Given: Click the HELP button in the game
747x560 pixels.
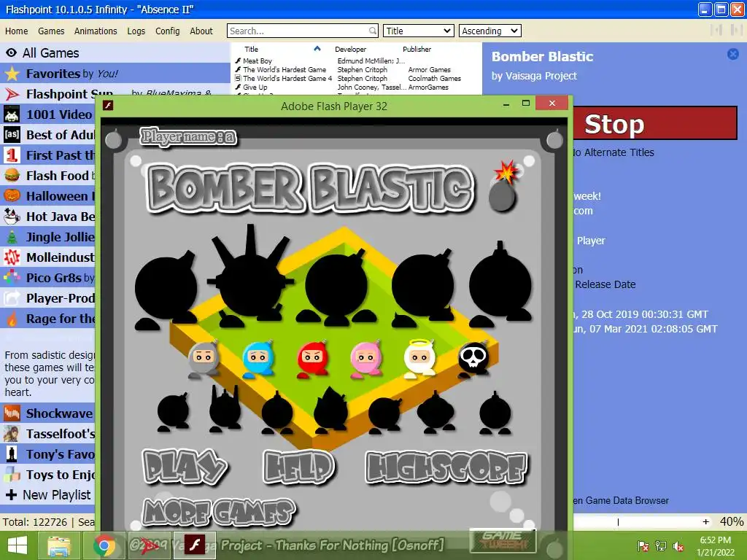Looking at the screenshot, I should (x=299, y=467).
